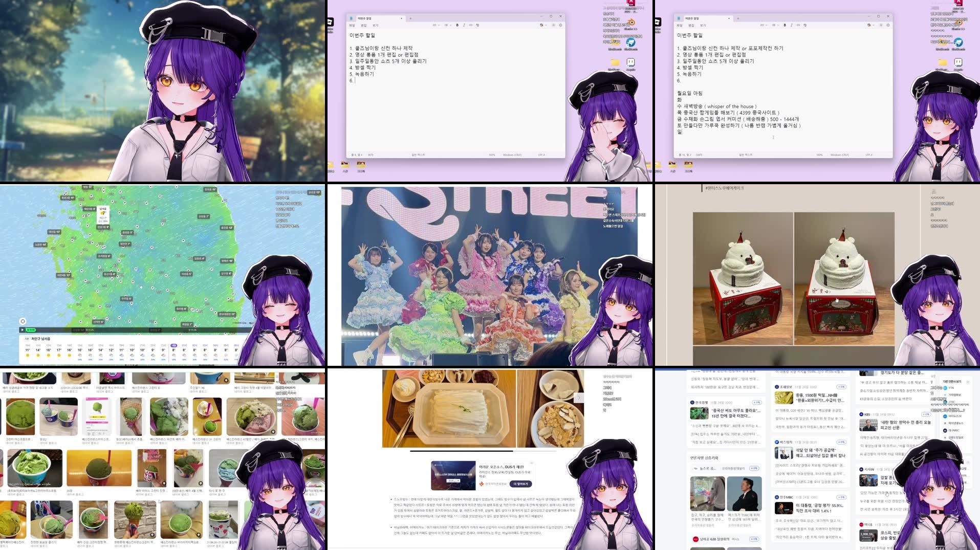Click 100% zoom in the Notepad status bar
980x550 pixels.
(491, 155)
